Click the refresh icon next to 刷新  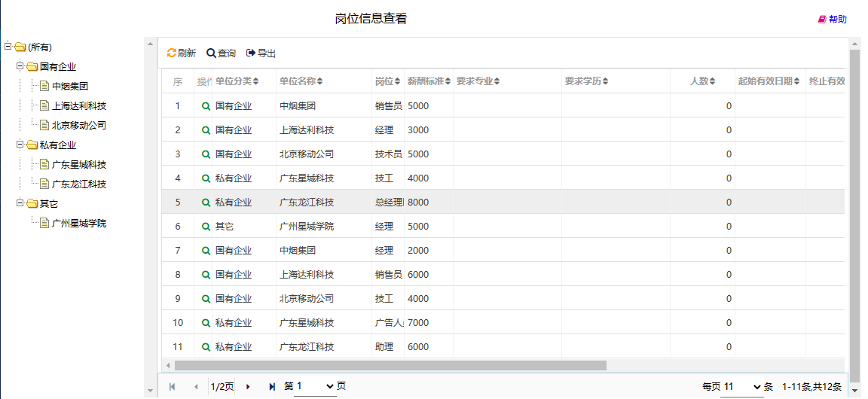[x=172, y=53]
